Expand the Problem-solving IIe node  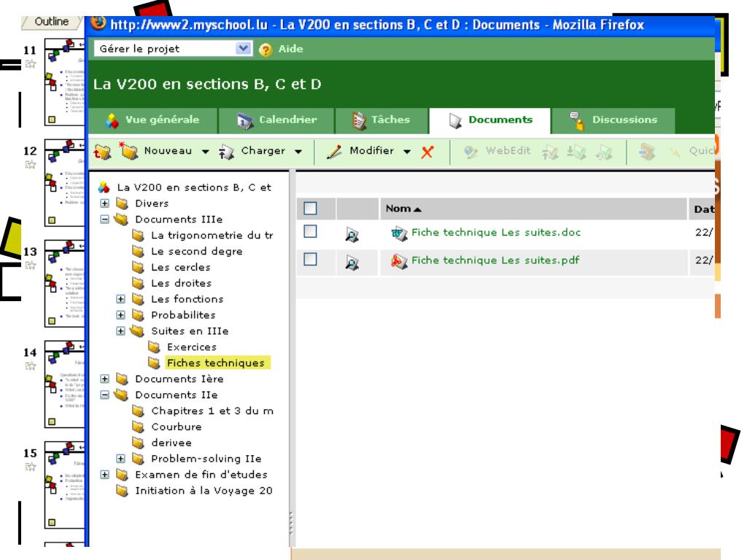120,459
